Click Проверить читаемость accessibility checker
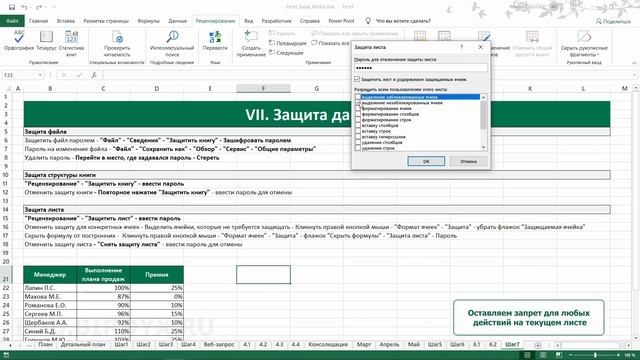640x360 pixels. tap(117, 43)
